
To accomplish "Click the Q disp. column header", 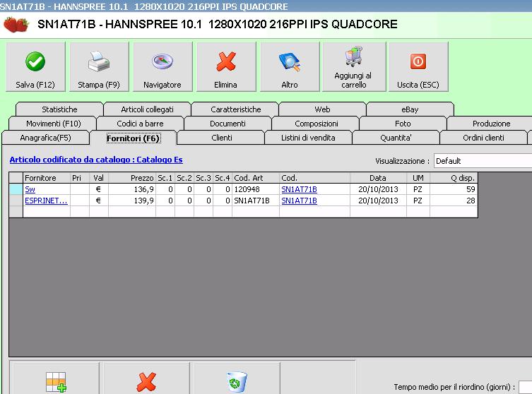I will pyautogui.click(x=454, y=178).
